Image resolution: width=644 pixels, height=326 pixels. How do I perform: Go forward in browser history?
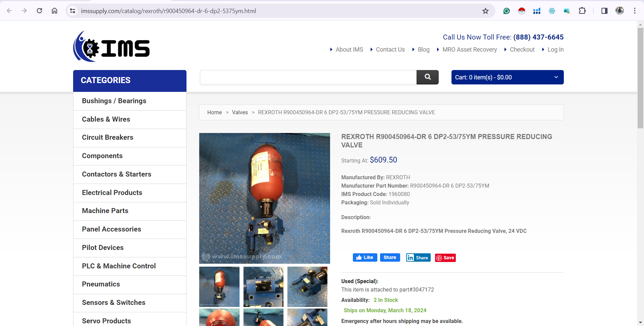(24, 11)
